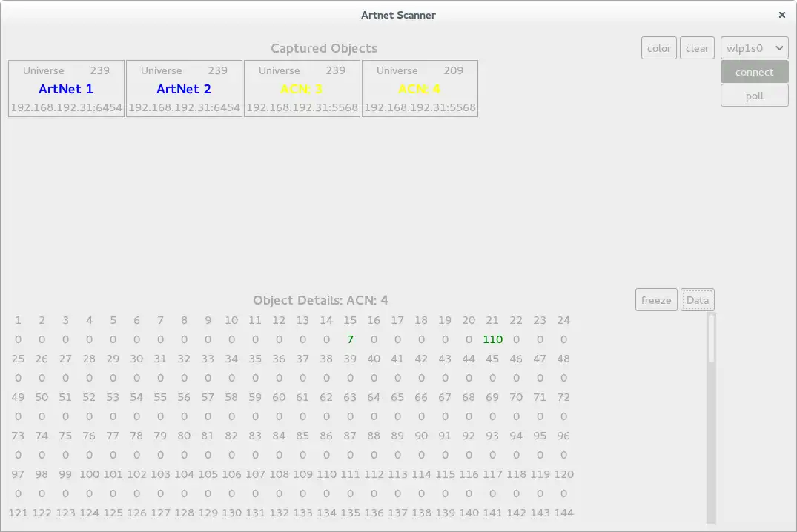Click channel number 96 label
Screen dimensions: 797x532
pos(563,436)
